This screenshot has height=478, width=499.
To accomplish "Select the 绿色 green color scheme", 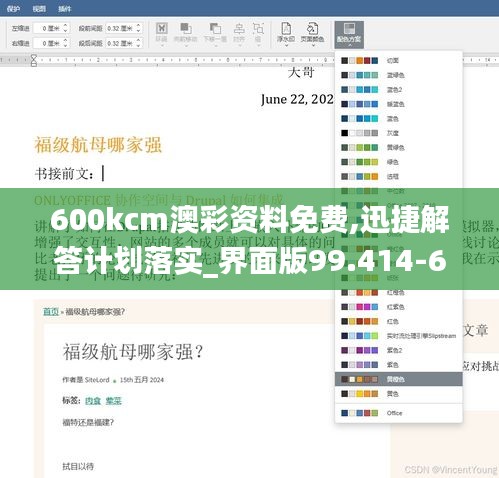I will click(x=399, y=162).
